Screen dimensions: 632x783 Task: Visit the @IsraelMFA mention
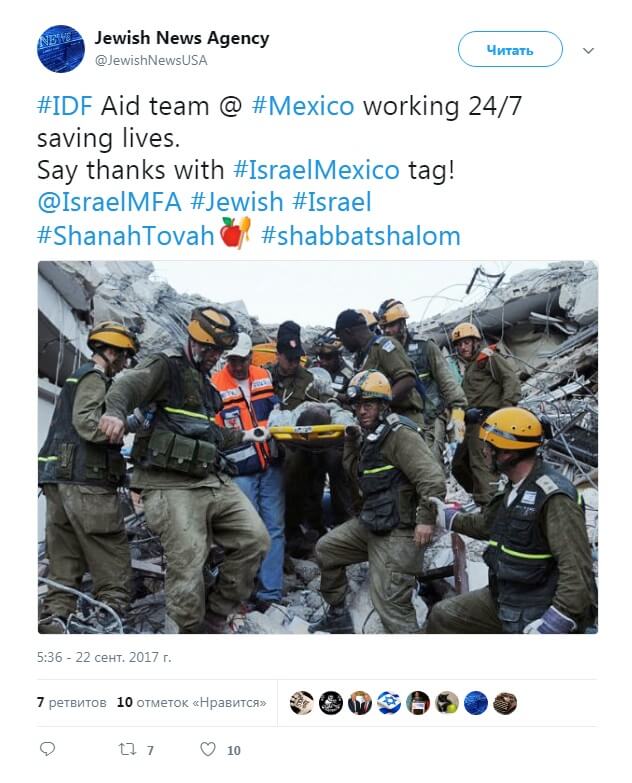[109, 202]
